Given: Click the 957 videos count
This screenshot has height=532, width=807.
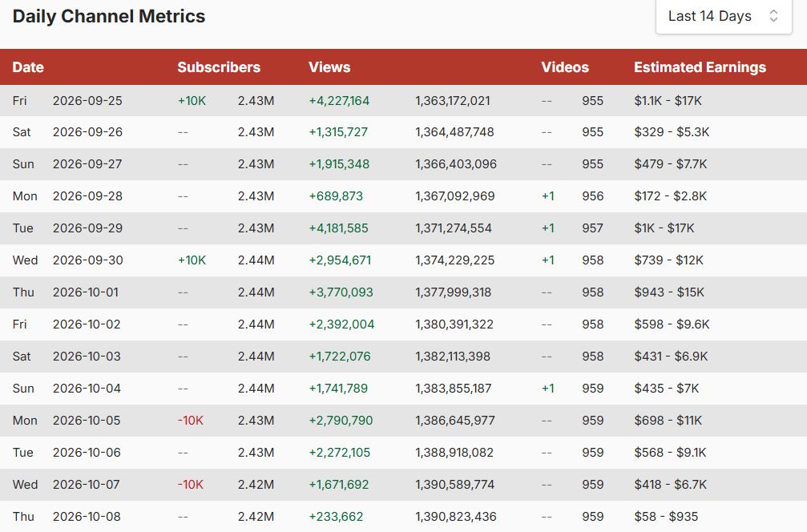Looking at the screenshot, I should point(592,228).
